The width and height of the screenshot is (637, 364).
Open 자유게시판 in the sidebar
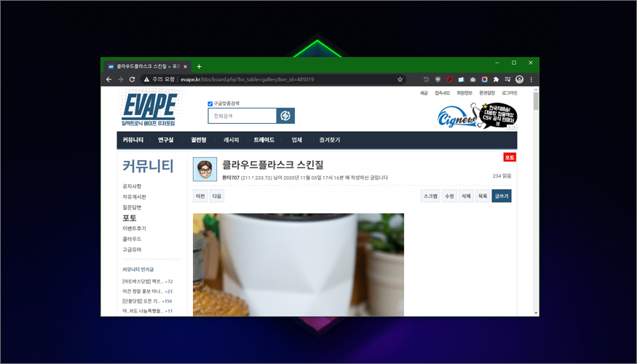pyautogui.click(x=135, y=197)
